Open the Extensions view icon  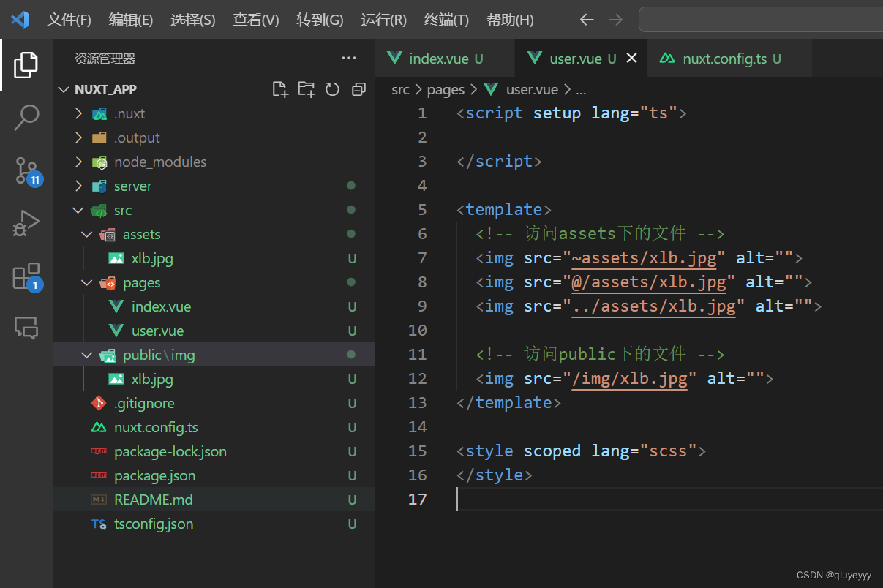coord(27,276)
